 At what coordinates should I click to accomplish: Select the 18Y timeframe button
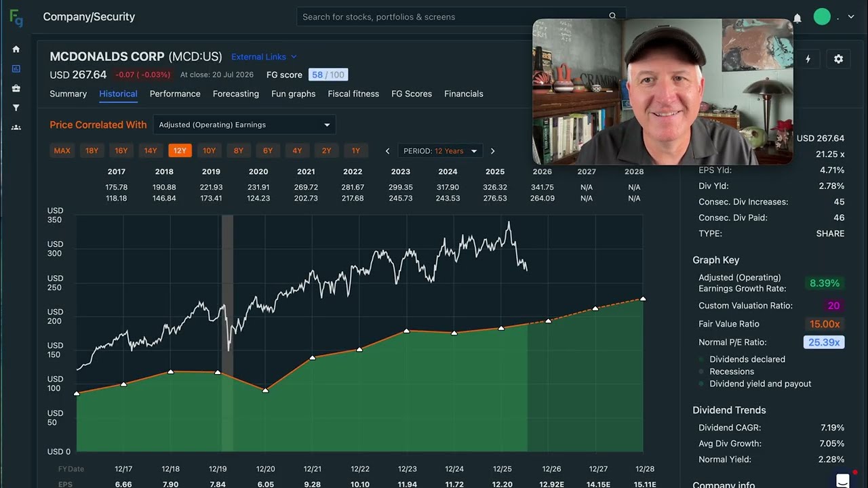(92, 150)
